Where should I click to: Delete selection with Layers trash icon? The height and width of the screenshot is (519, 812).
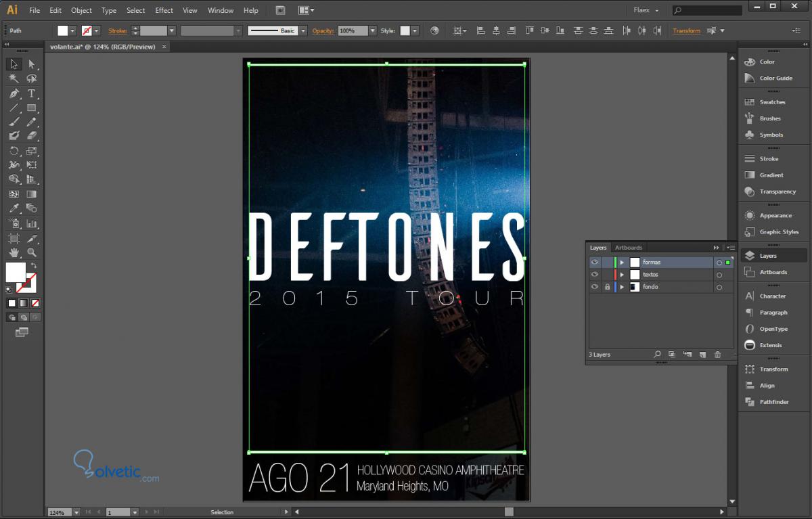pyautogui.click(x=717, y=355)
